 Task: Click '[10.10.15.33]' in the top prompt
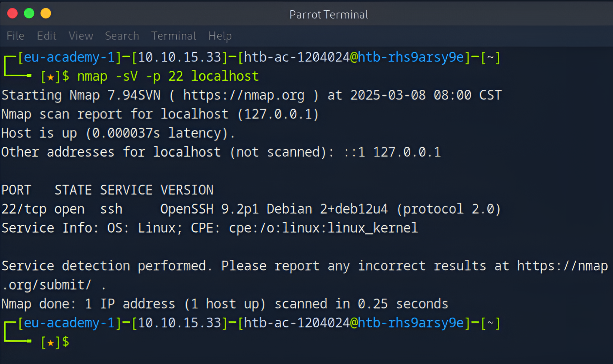[x=180, y=57]
